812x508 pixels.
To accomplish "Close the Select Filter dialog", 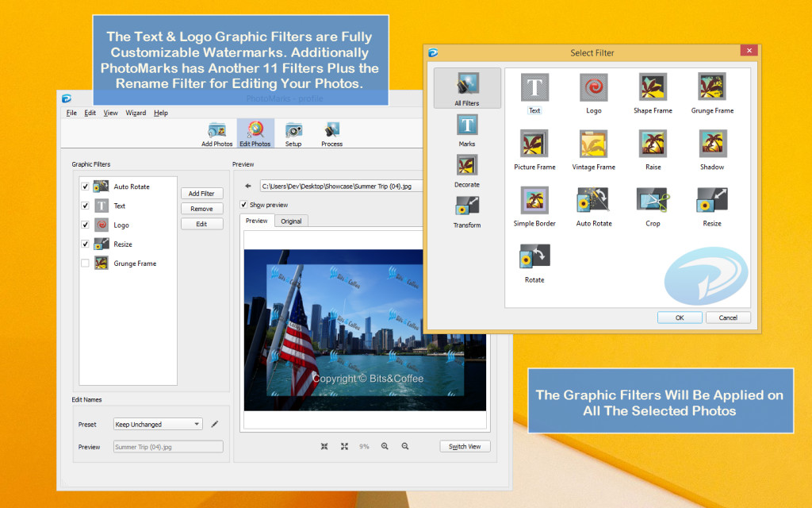I will click(749, 50).
